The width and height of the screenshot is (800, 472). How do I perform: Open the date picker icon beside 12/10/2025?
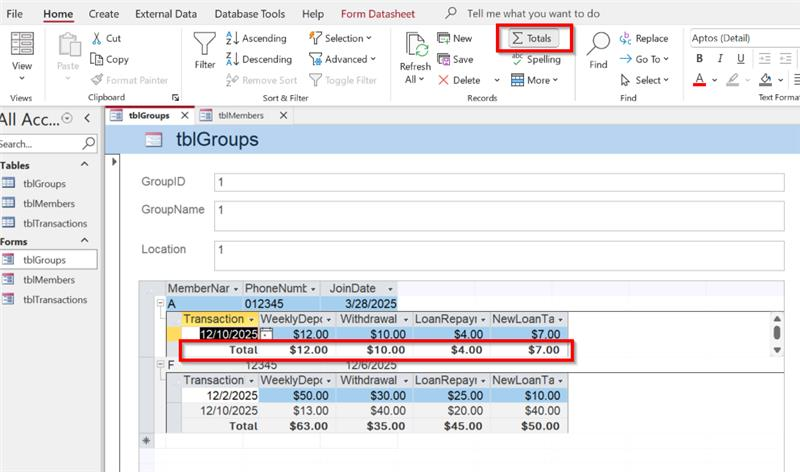coord(266,334)
